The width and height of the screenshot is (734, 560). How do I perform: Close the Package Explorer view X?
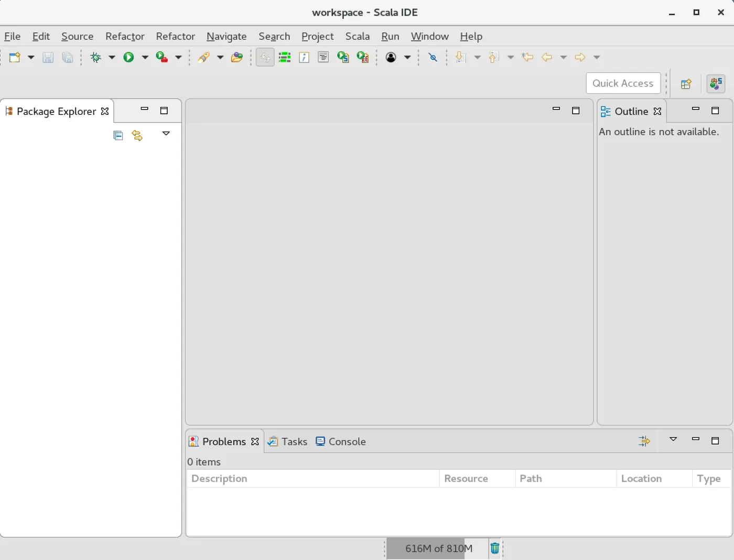click(105, 111)
